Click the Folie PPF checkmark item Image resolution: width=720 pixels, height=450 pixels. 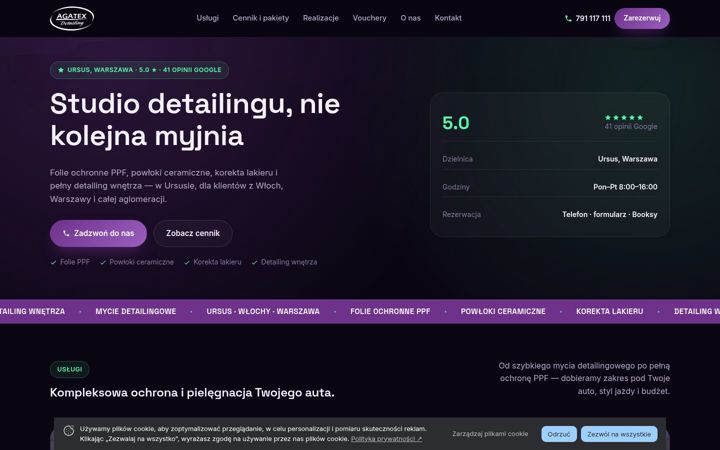click(70, 262)
